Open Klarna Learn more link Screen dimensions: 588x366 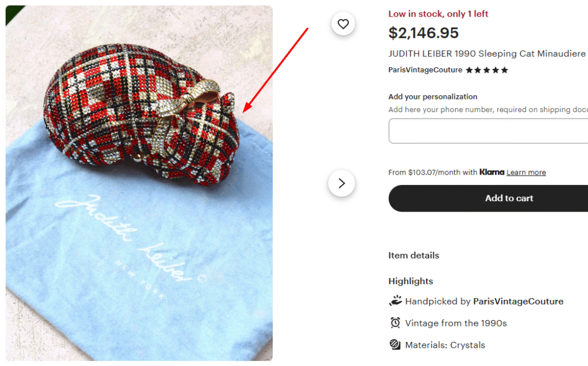coord(526,172)
